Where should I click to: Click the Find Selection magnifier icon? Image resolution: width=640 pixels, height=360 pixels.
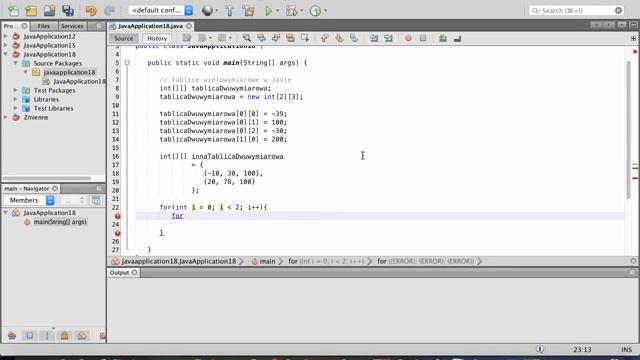[x=247, y=38]
